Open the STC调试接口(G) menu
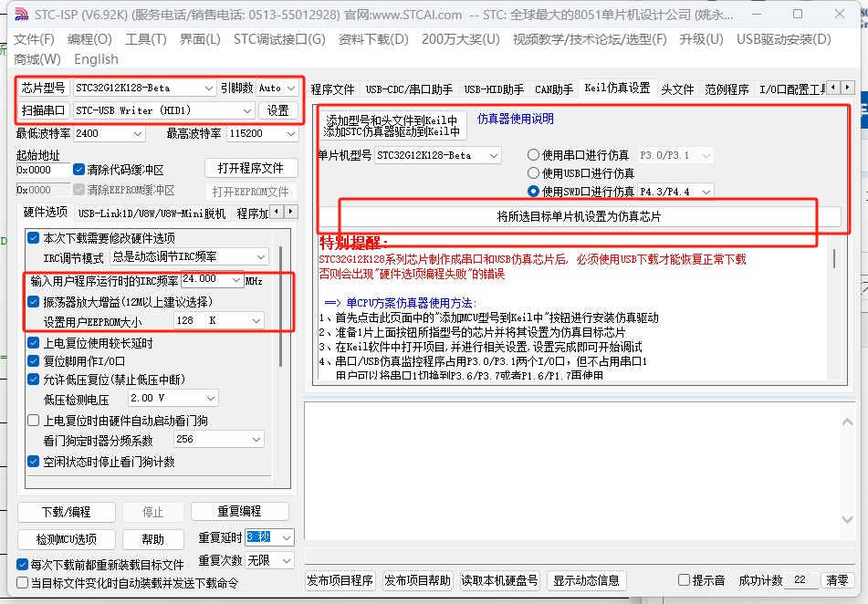The image size is (868, 604). [279, 39]
